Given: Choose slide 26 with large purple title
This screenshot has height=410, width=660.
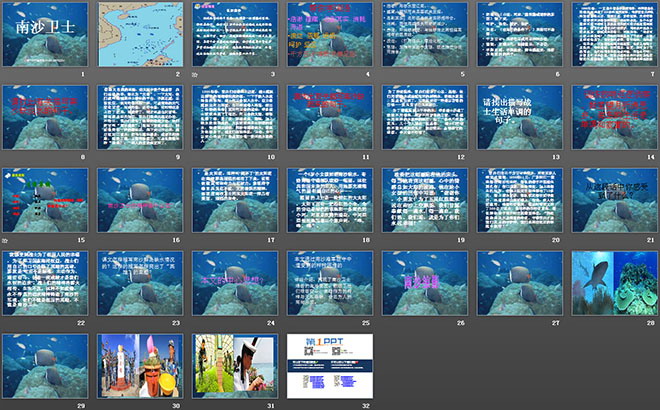Looking at the screenshot, I should click(423, 283).
